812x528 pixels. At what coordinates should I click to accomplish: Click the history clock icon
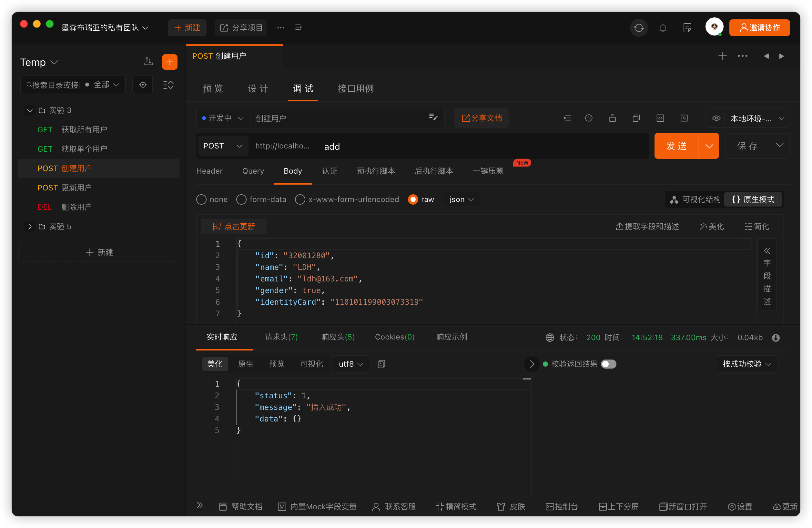tap(589, 118)
